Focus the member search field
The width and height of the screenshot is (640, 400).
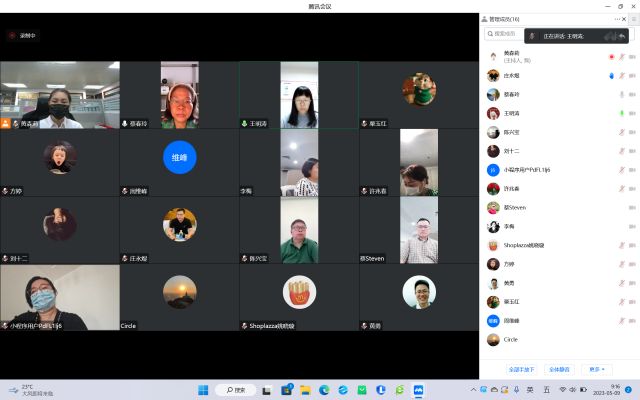tap(504, 34)
